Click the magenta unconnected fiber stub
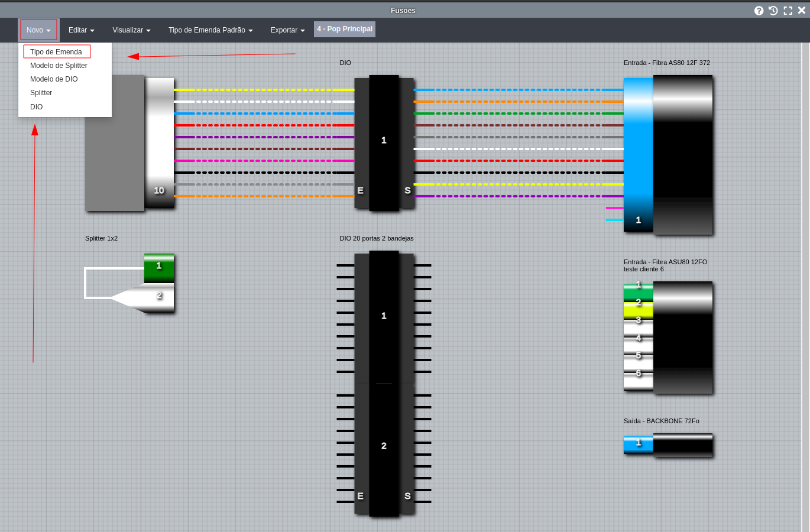Screen dimensions: 810x532 click(x=615, y=208)
